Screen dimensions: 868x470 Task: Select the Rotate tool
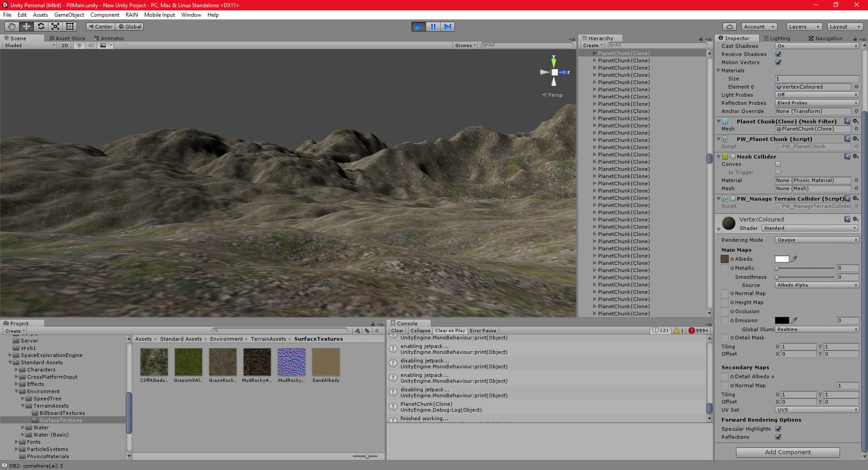click(x=41, y=27)
